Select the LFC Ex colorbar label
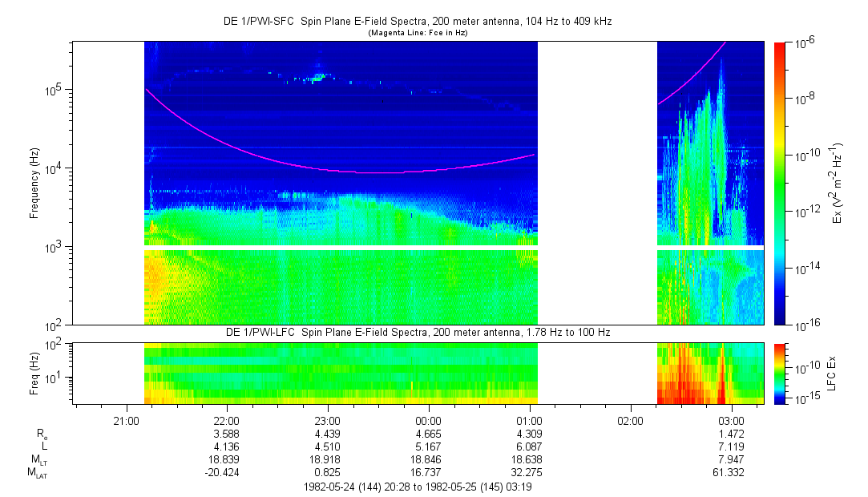The height and width of the screenshot is (497, 868). click(x=834, y=373)
